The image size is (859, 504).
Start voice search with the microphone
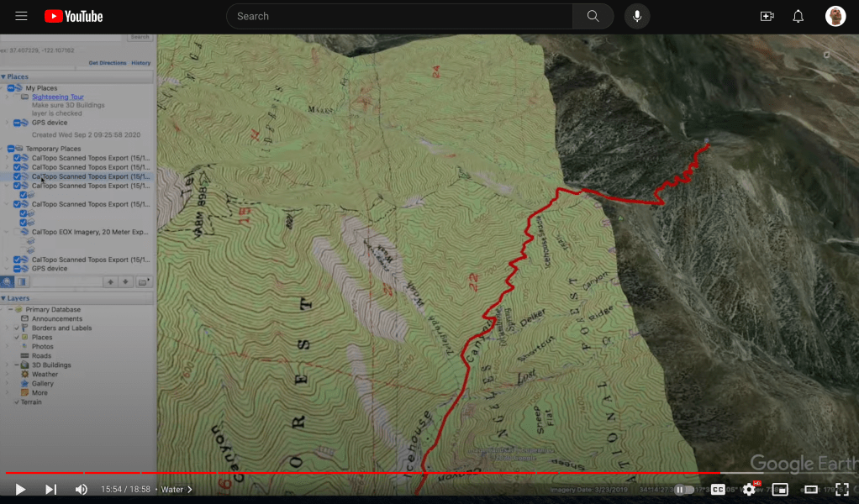click(x=637, y=16)
